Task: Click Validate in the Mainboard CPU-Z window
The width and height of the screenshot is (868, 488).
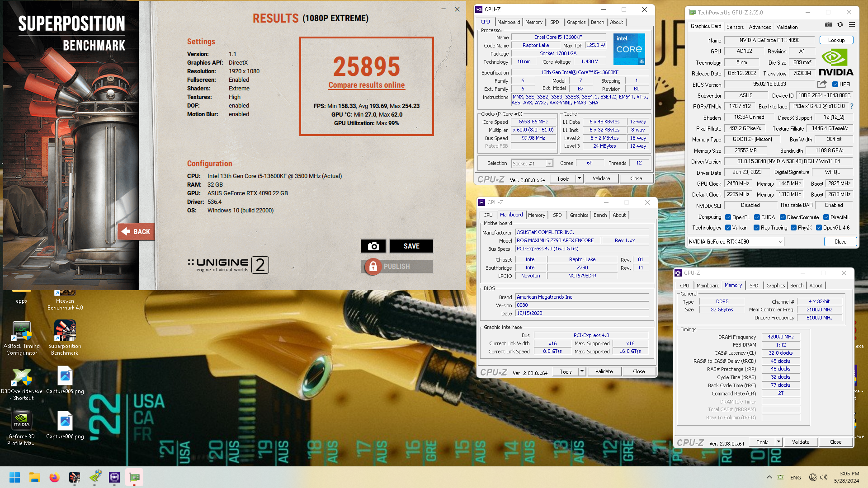Action: click(x=604, y=371)
